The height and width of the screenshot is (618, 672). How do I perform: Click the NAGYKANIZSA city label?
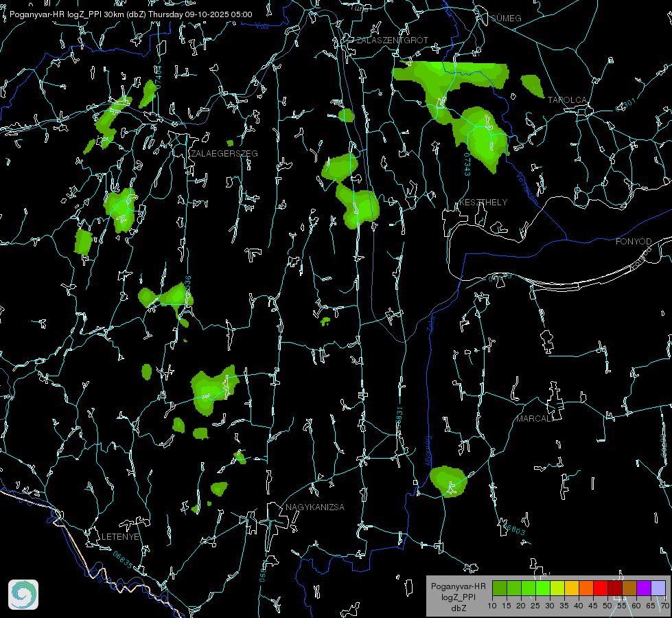(315, 507)
